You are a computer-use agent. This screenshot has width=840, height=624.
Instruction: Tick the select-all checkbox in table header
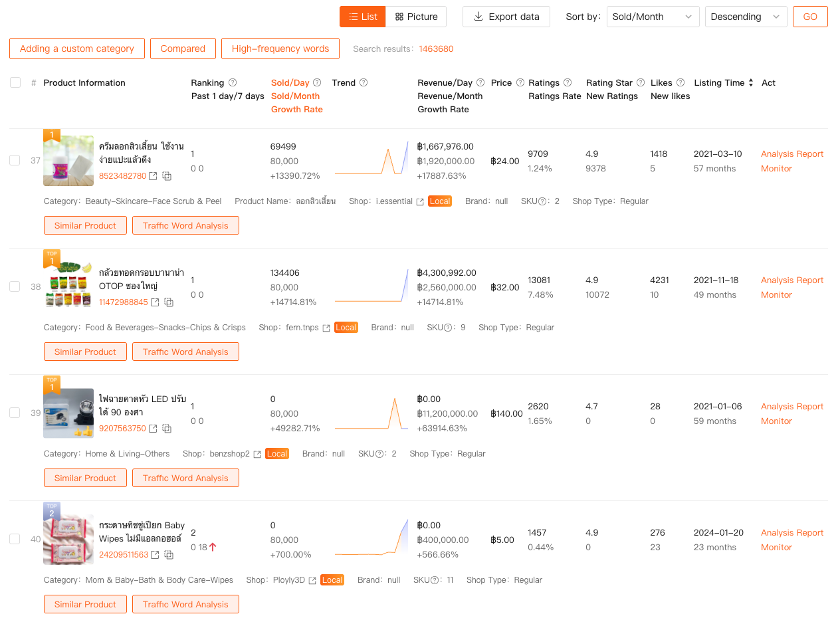(15, 83)
